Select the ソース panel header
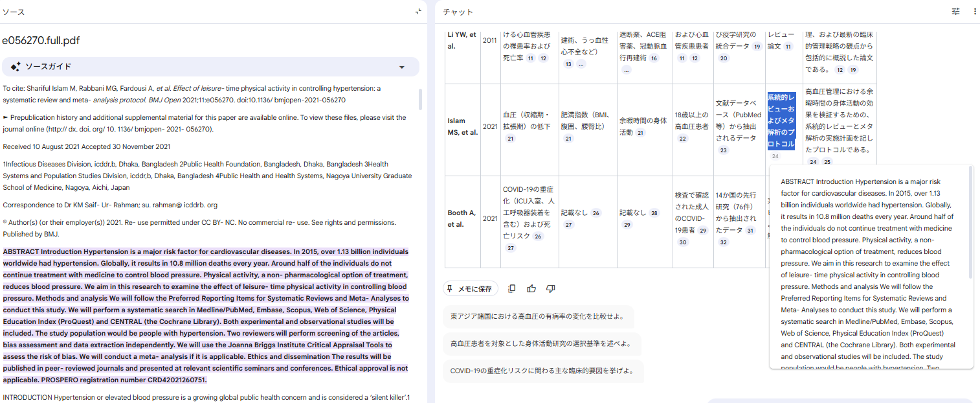 [14, 12]
